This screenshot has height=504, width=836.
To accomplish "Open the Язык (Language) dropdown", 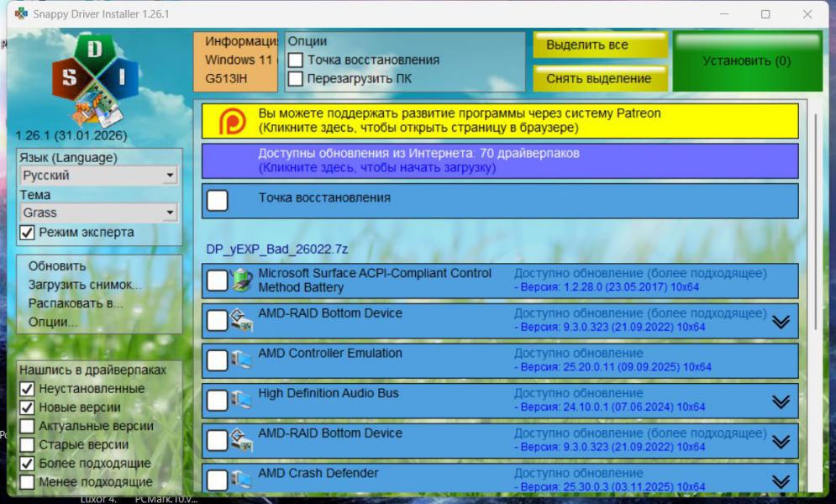I will pos(99,176).
